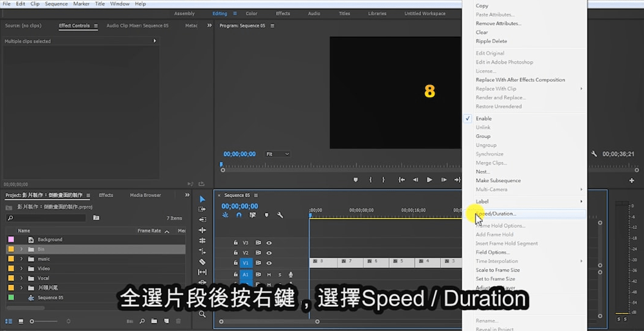The height and width of the screenshot is (331, 644).
Task: Play the Program monitor sequence
Action: [429, 180]
